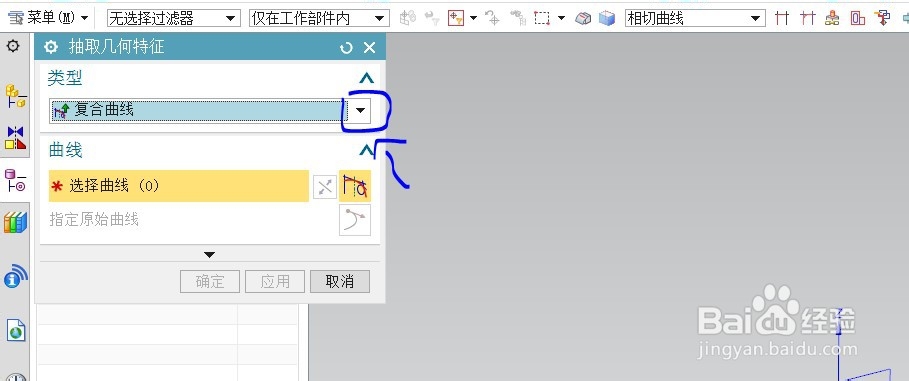909x381 pixels.
Task: Click the 应用 button
Action: 275,282
